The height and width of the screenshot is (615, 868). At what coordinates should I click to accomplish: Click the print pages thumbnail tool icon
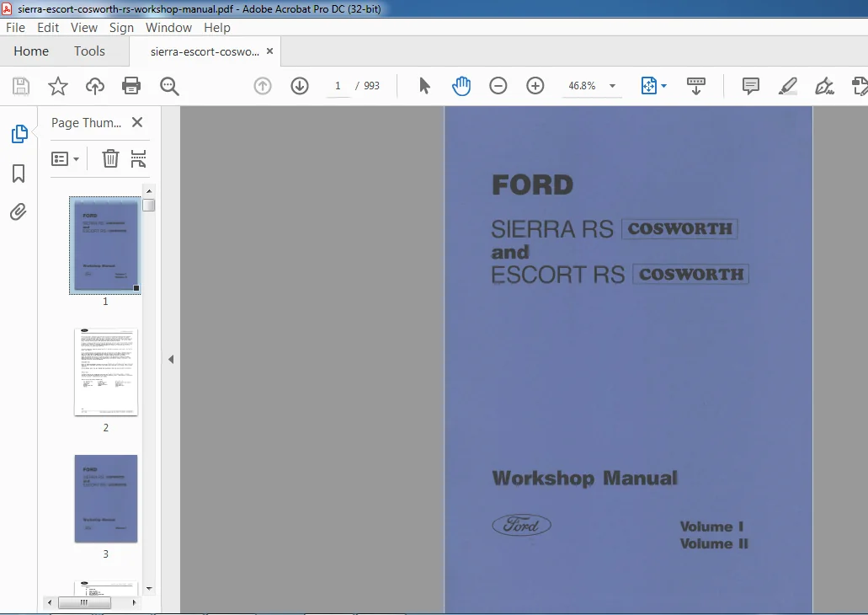[138, 159]
